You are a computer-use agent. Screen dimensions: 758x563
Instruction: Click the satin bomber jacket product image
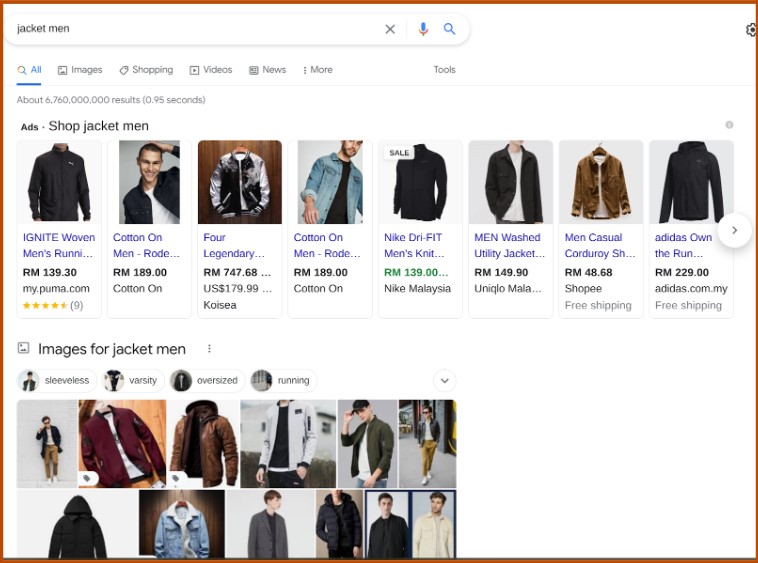(240, 182)
